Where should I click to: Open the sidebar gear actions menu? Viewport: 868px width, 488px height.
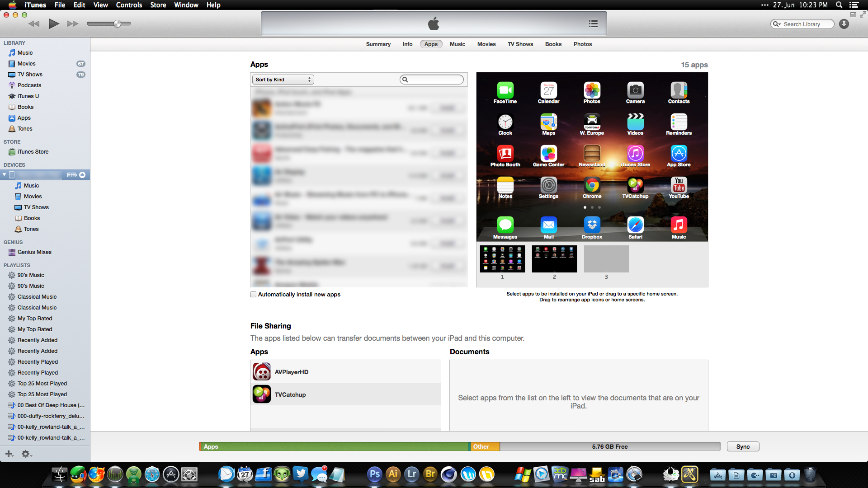[27, 454]
